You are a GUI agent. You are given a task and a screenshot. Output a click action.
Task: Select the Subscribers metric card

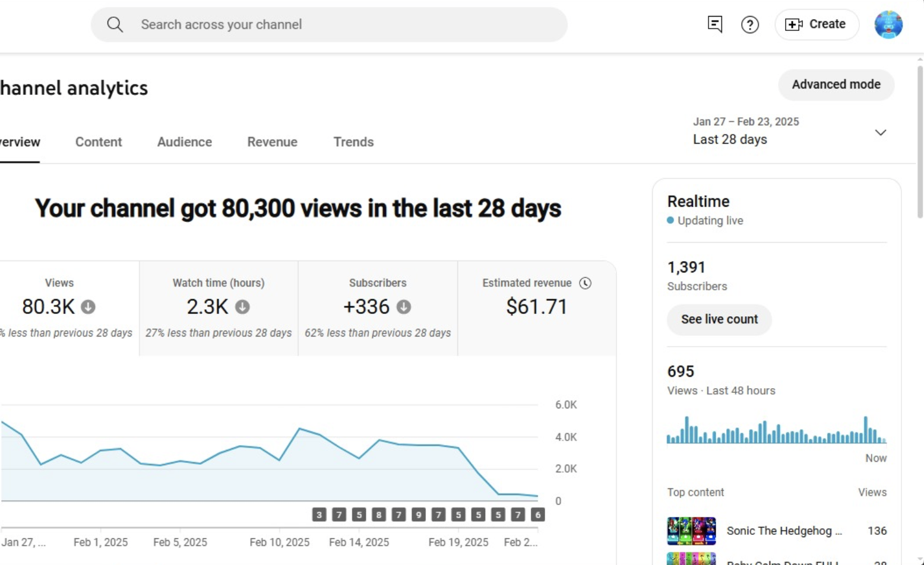378,308
